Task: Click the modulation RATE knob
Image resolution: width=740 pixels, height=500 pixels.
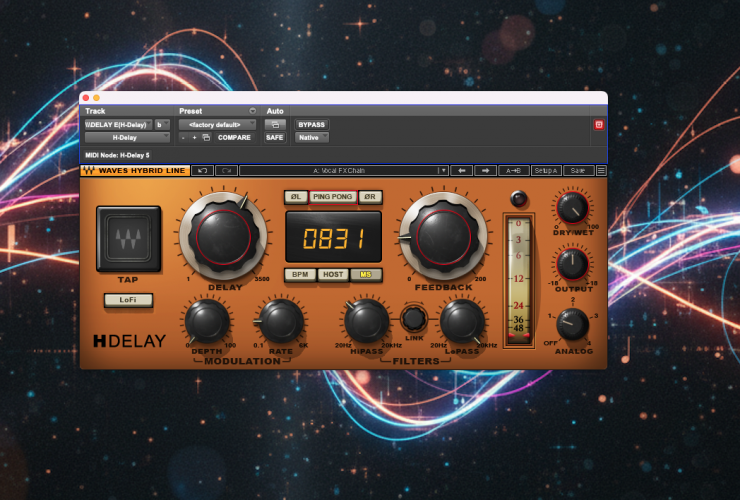Action: point(281,321)
